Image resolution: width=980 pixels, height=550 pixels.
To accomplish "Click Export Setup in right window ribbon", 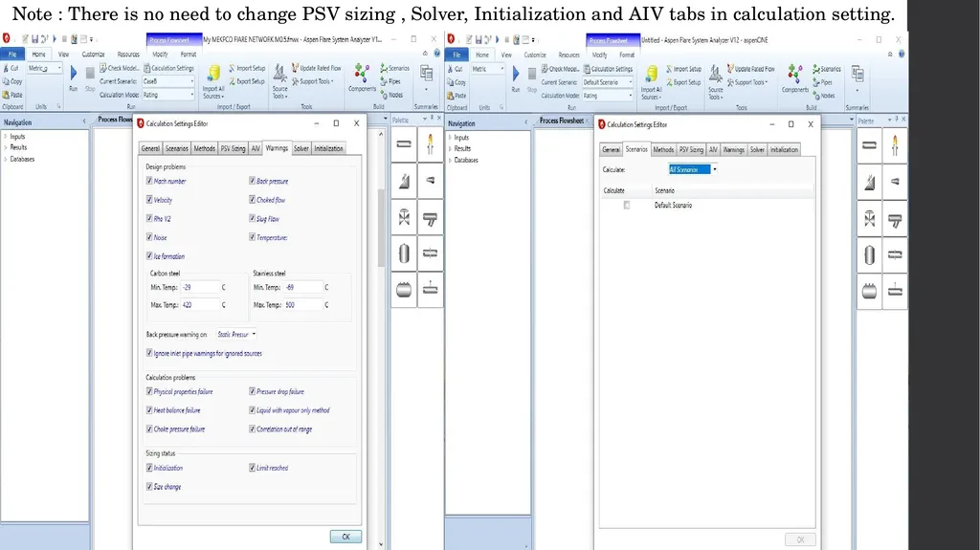I will [683, 82].
